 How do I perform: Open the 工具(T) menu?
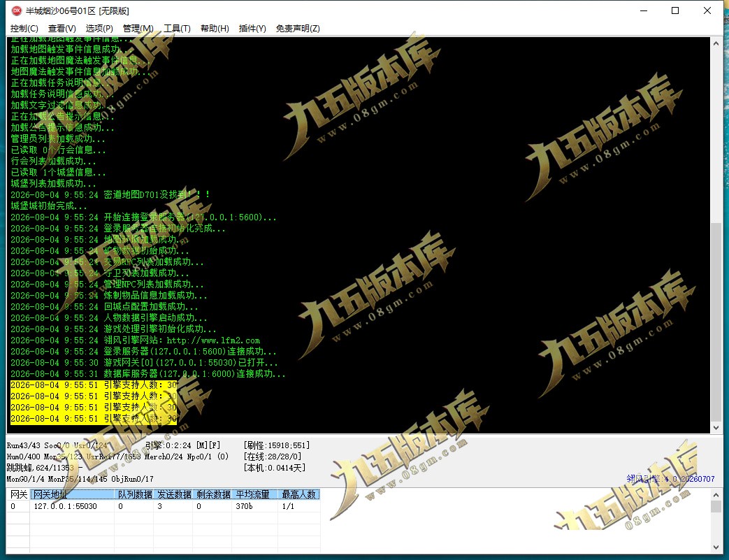click(x=177, y=29)
